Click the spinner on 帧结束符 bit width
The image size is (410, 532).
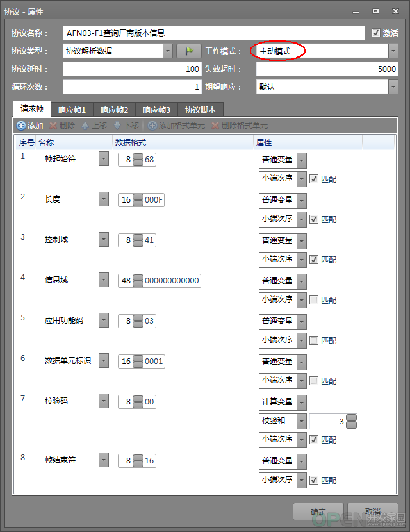tap(138, 461)
